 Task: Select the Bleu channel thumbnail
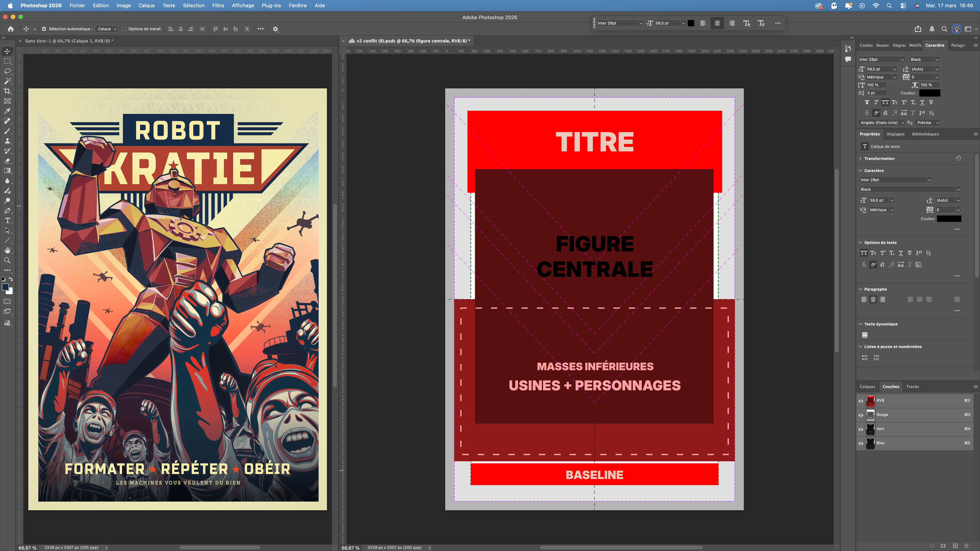pyautogui.click(x=870, y=443)
